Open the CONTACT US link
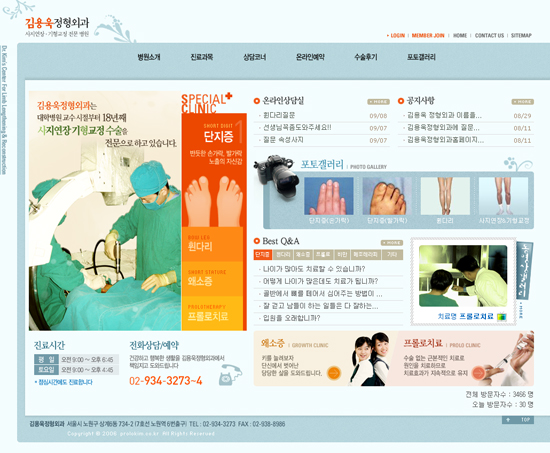 (x=489, y=35)
